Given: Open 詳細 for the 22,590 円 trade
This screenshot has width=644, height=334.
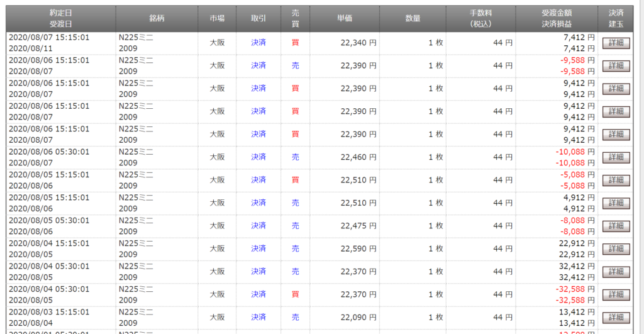Looking at the screenshot, I should (616, 249).
